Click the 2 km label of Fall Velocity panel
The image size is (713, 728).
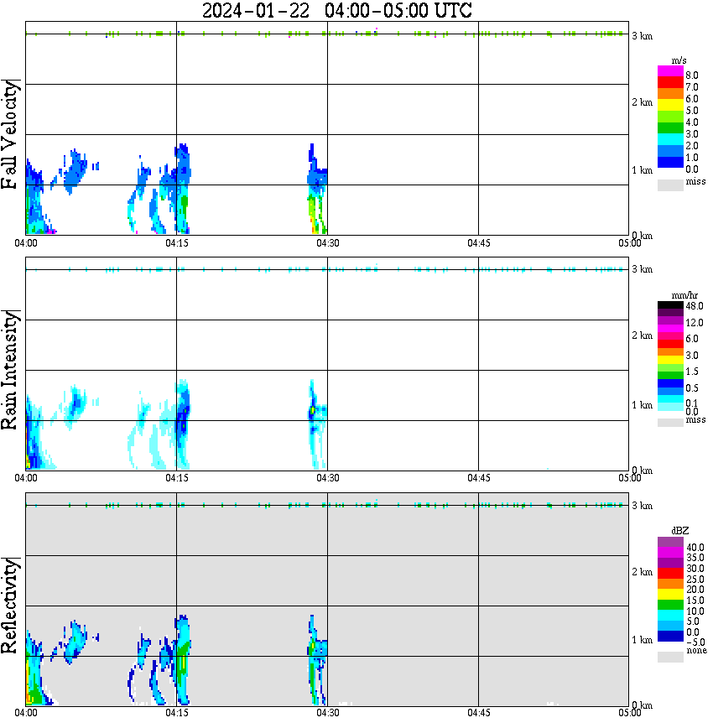(x=642, y=102)
